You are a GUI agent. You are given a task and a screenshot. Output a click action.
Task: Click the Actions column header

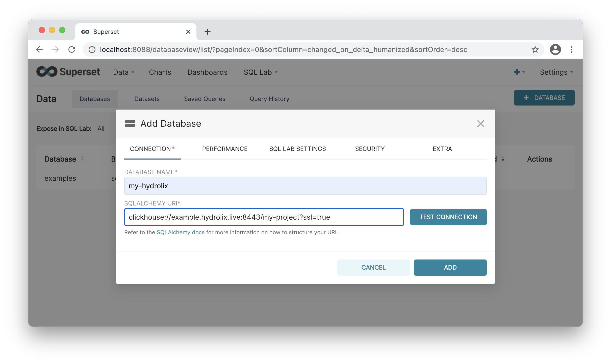click(x=539, y=159)
